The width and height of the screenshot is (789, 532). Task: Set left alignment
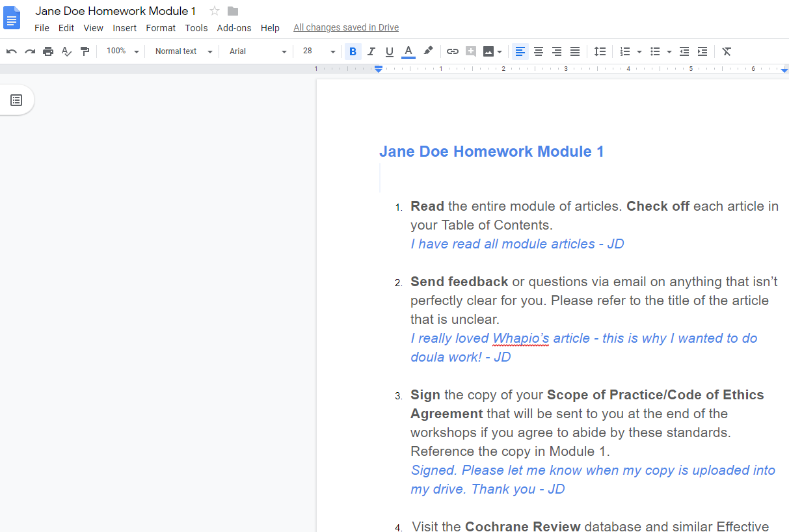tap(520, 51)
